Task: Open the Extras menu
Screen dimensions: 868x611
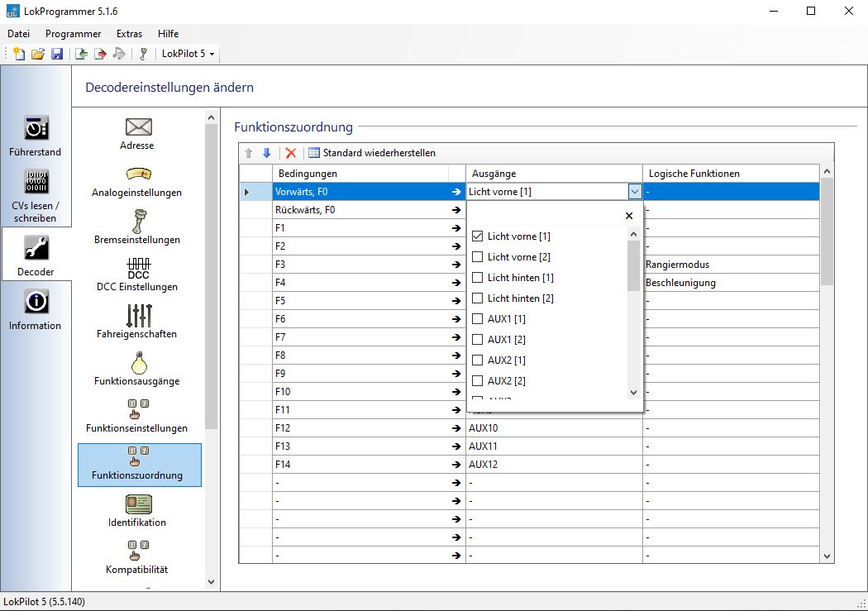Action: point(129,34)
